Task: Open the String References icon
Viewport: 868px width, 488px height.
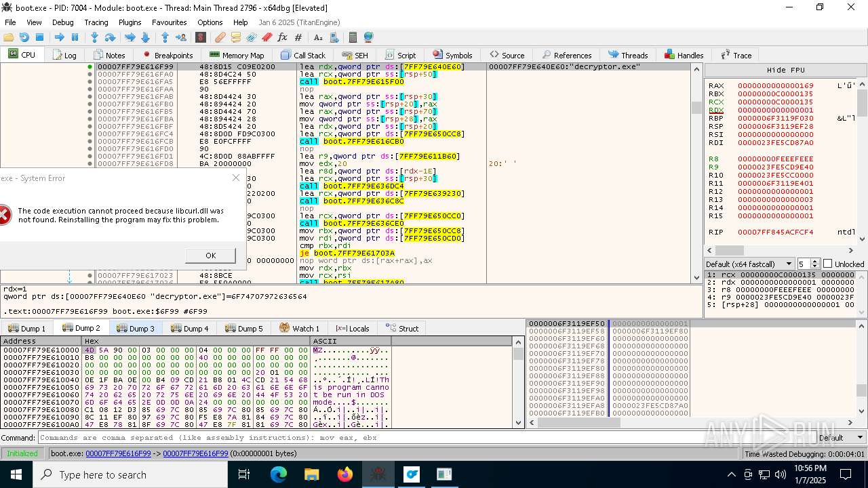Action: point(318,37)
